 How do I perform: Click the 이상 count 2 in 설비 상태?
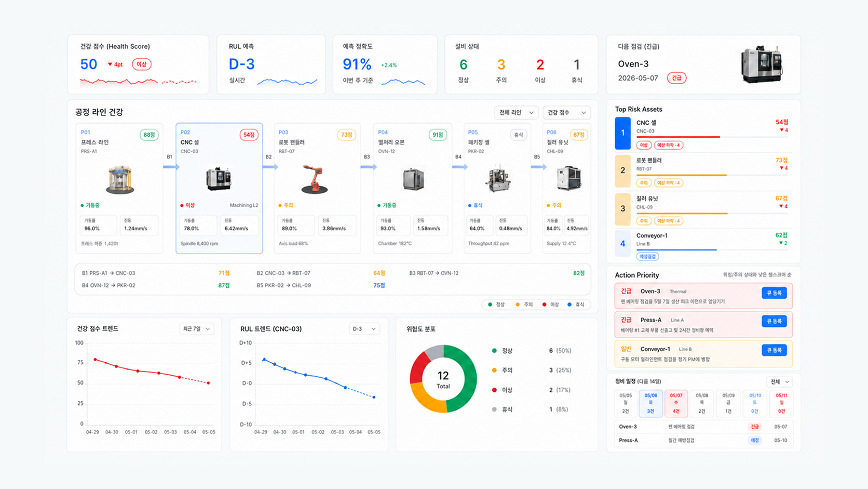coord(540,65)
